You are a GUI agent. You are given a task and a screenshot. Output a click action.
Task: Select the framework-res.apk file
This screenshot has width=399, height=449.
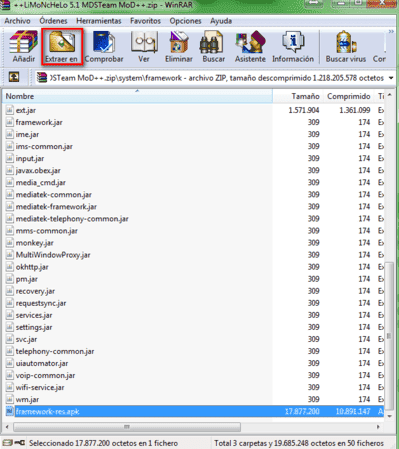[193, 411]
